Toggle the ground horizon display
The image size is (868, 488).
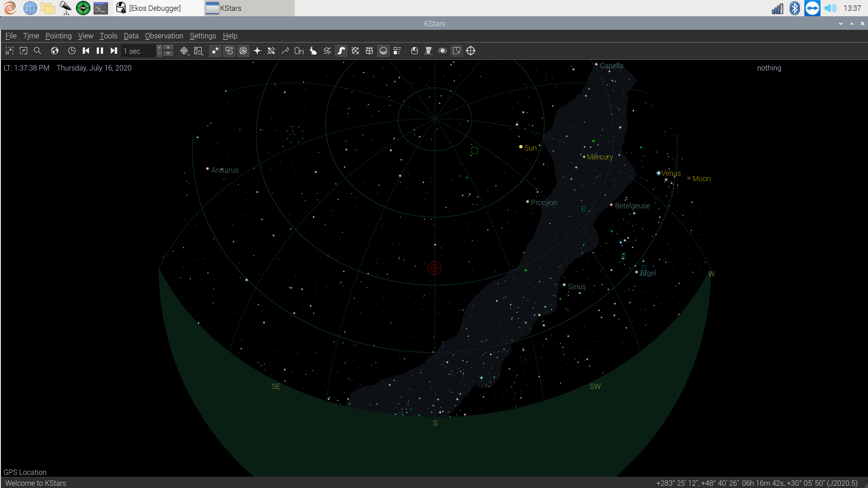click(383, 51)
